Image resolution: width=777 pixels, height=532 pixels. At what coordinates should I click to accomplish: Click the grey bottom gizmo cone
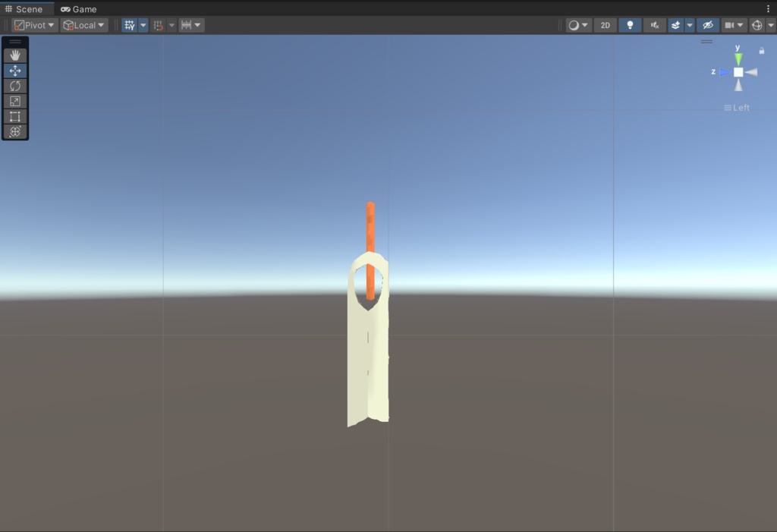pyautogui.click(x=738, y=85)
